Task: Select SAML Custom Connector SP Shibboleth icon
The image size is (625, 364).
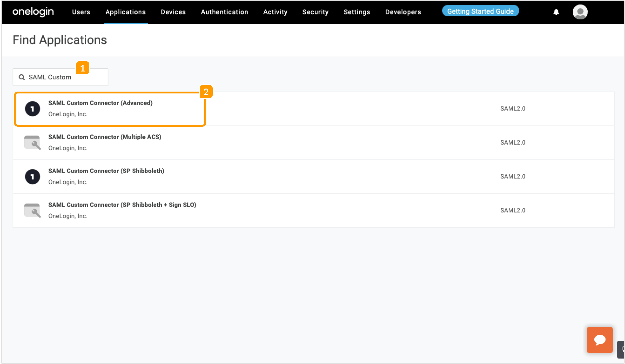Action: [x=32, y=176]
